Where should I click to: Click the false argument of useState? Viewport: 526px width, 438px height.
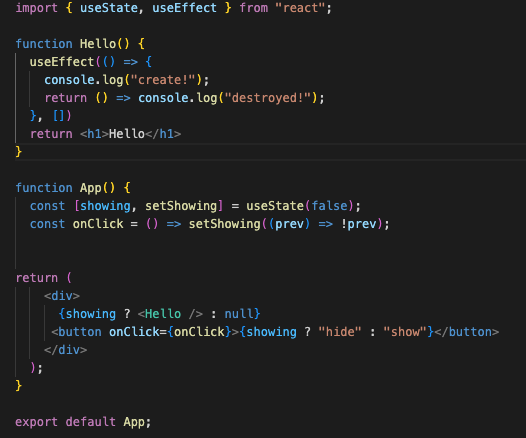330,206
